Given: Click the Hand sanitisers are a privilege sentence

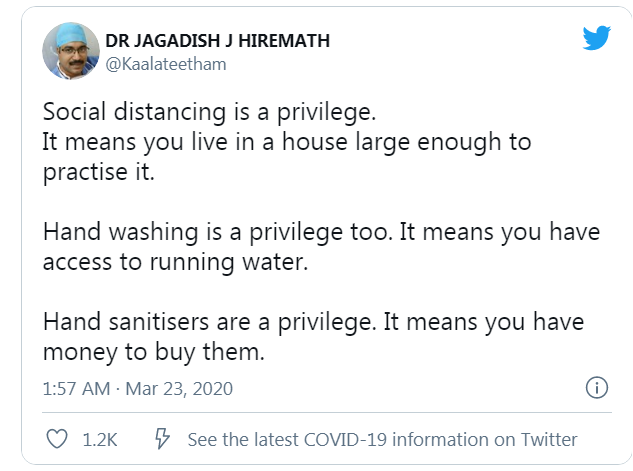Looking at the screenshot, I should 210,322.
